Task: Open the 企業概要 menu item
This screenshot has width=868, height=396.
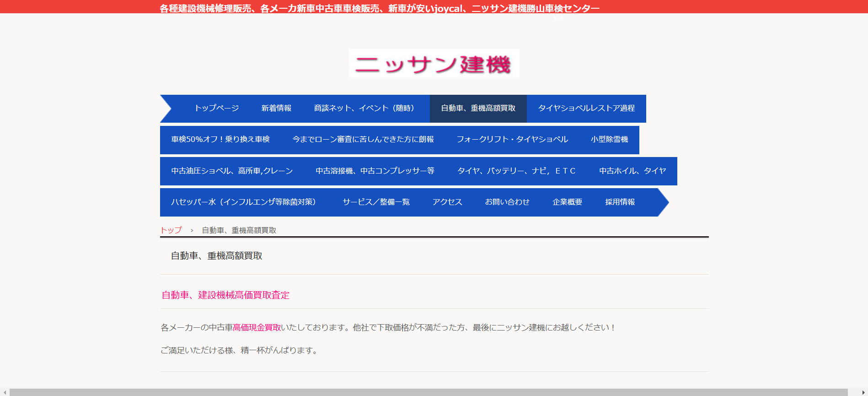Action: (567, 202)
